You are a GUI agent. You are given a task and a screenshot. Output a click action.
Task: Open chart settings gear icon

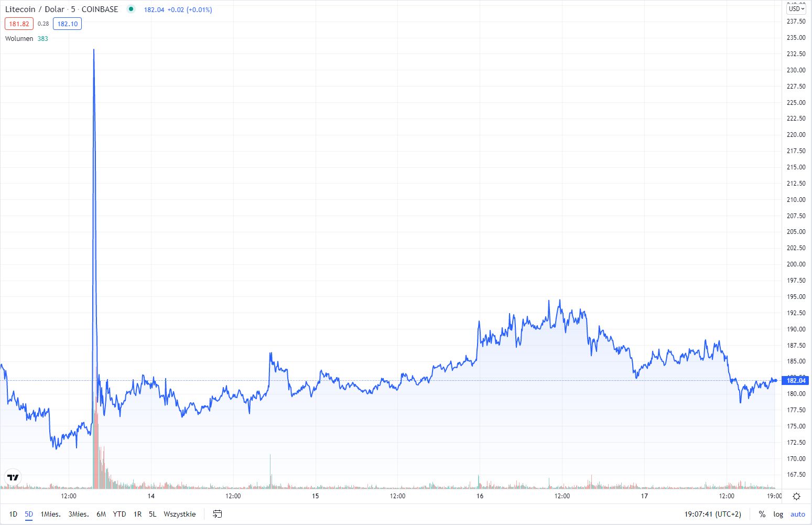[x=796, y=496]
